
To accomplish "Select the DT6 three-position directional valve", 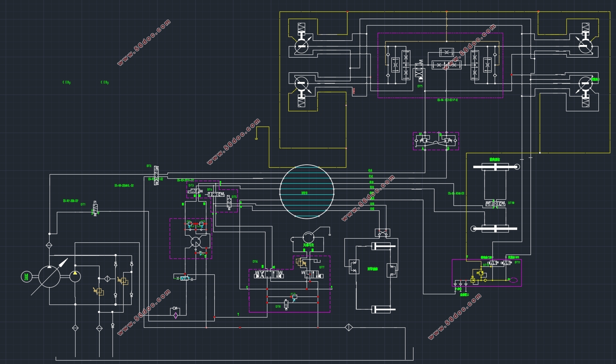I will click(x=269, y=274).
